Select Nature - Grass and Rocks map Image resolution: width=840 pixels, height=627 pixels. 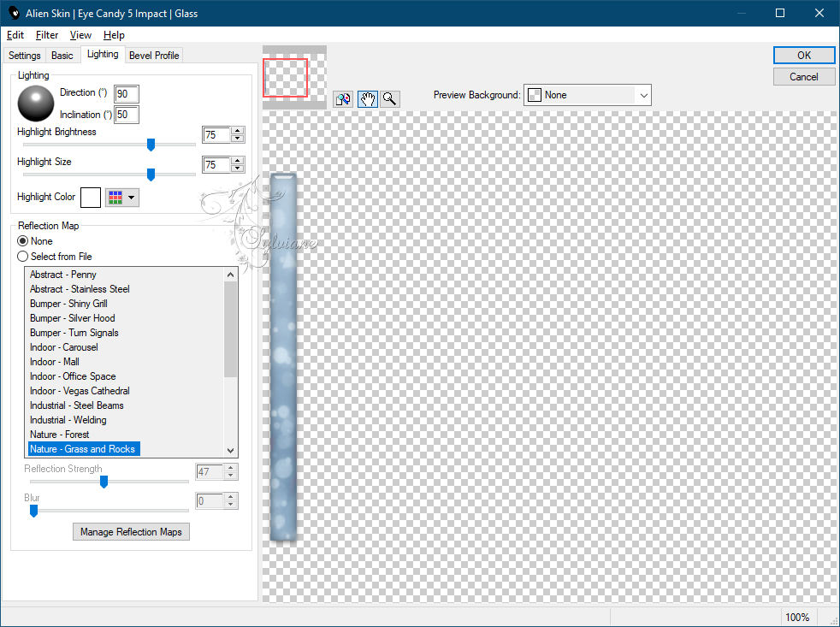coord(84,449)
